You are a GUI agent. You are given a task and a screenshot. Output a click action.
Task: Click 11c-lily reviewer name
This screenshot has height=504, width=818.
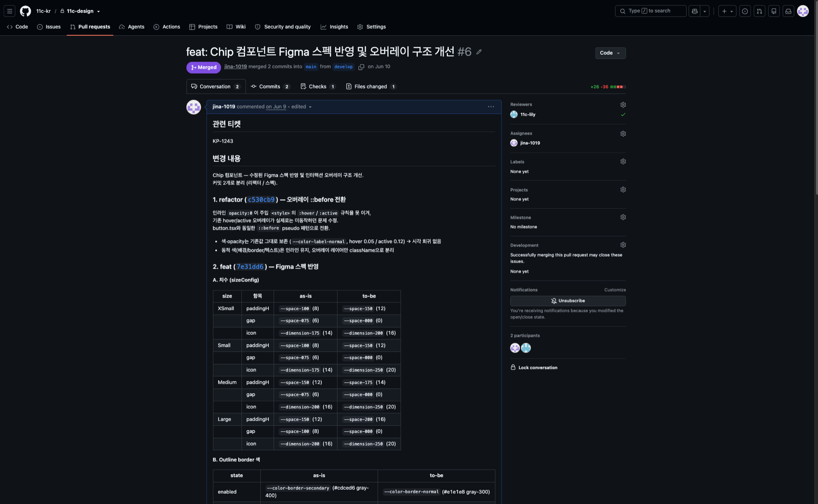pos(528,115)
